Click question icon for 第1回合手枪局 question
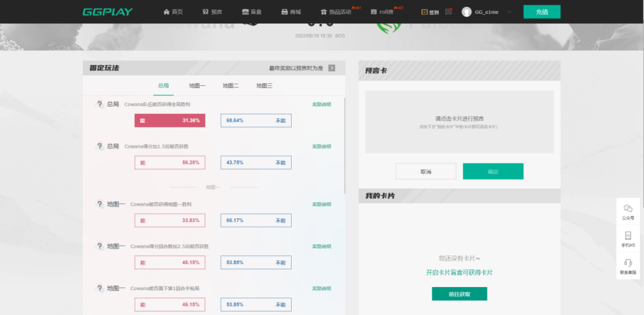The width and height of the screenshot is (644, 315). pos(100,288)
